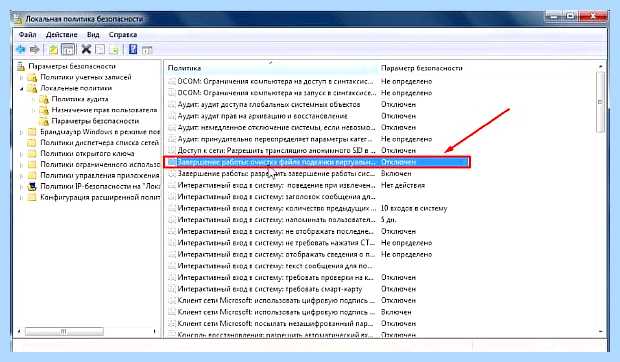Select child Параметры безопасности under Локальные политики
Viewport: 620px width, 362px height.
tap(95, 121)
